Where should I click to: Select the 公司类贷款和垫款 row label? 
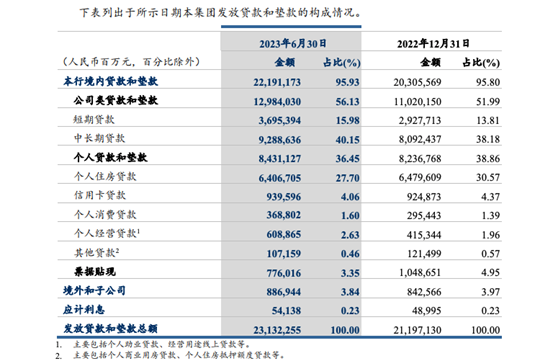116,100
